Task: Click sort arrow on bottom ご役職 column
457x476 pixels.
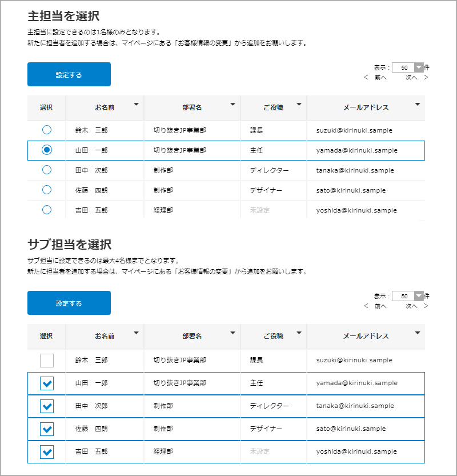Action: 299,333
